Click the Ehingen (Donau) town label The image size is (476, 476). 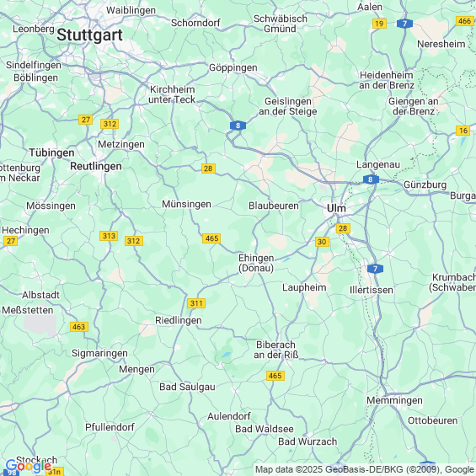coord(256,263)
